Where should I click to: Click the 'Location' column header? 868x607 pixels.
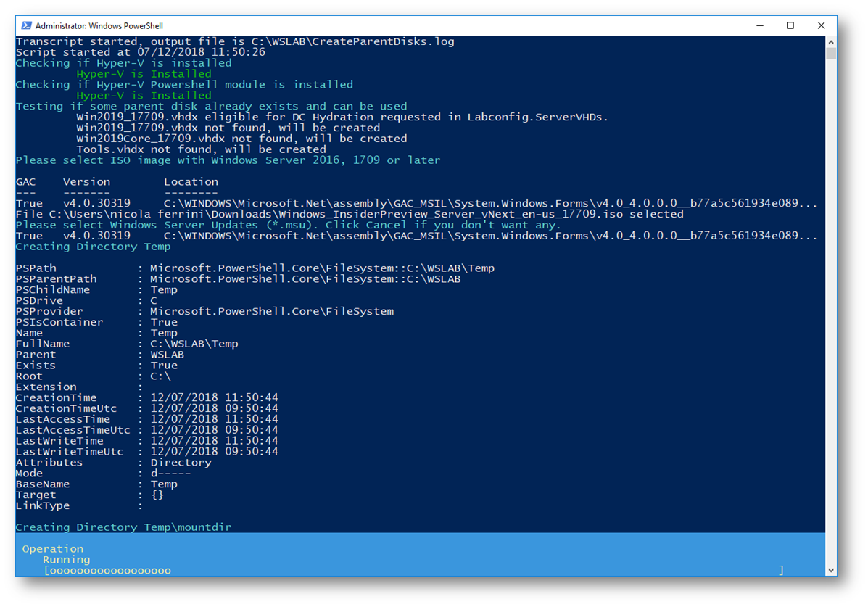[191, 181]
